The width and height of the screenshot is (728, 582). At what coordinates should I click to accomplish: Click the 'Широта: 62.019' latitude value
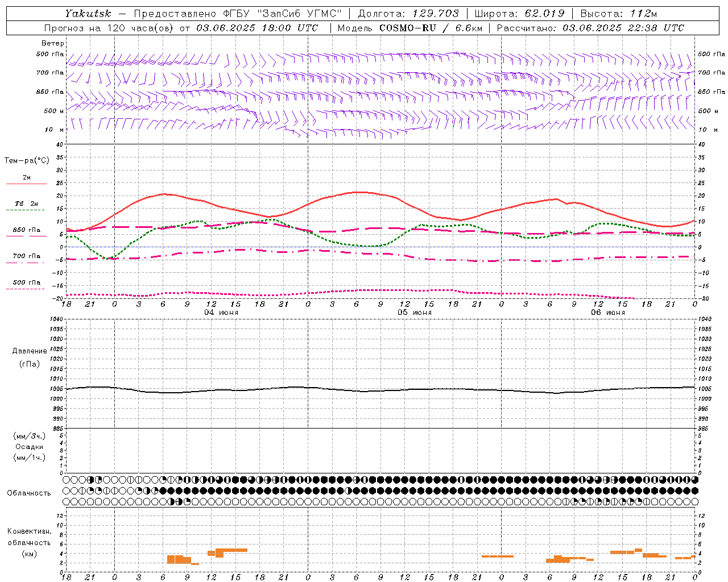point(519,13)
